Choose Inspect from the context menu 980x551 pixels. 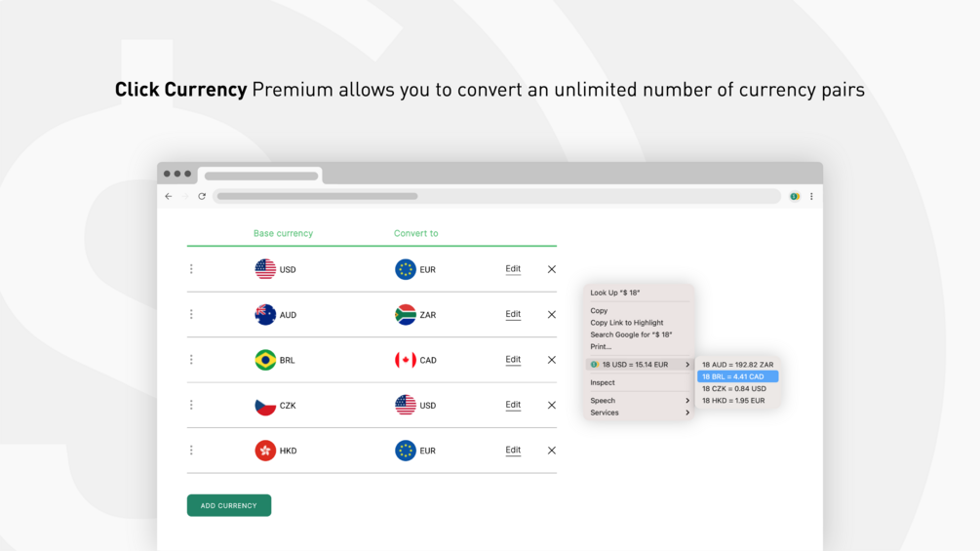603,382
